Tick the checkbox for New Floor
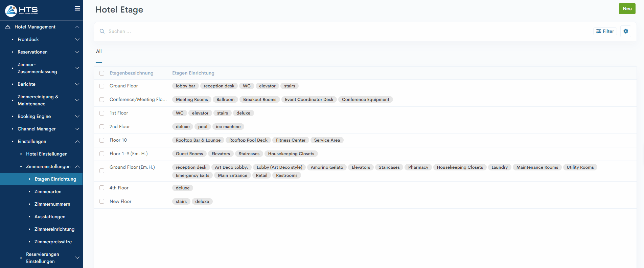The image size is (644, 268). point(102,201)
